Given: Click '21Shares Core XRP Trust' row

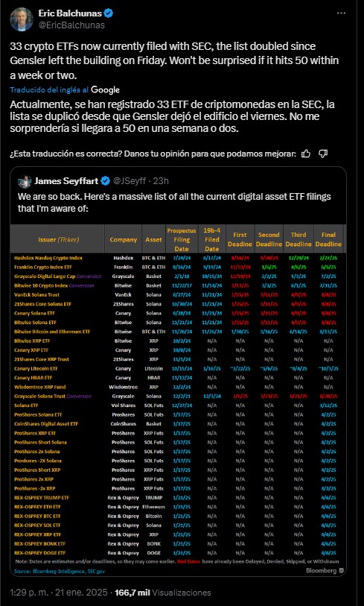Looking at the screenshot, I should [178, 359].
